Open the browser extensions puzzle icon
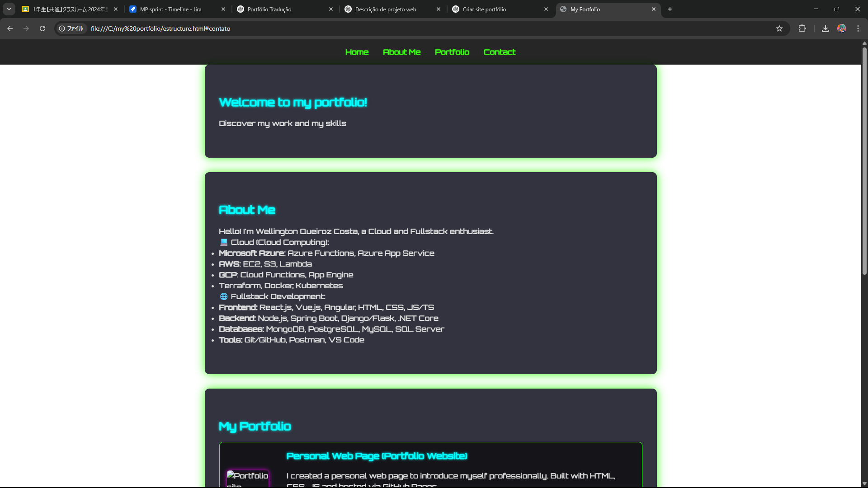This screenshot has width=868, height=488. (802, 28)
